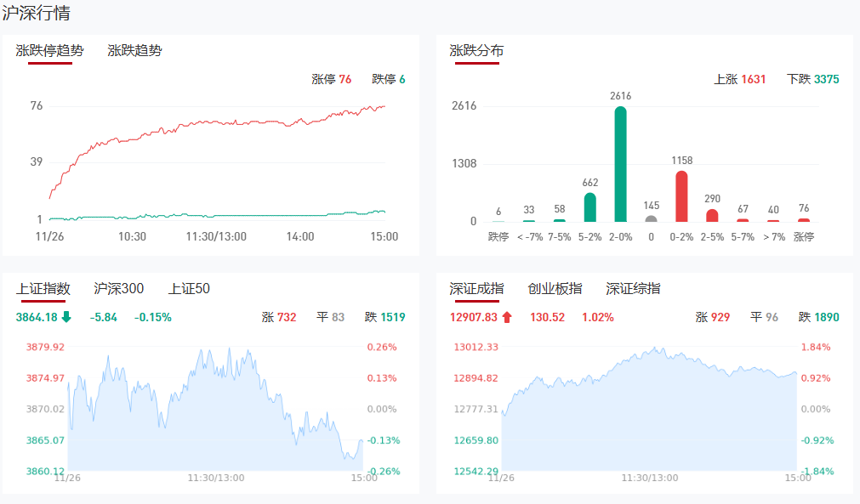Open the 沪深300 index tab
This screenshot has height=504, width=860.
[x=119, y=289]
